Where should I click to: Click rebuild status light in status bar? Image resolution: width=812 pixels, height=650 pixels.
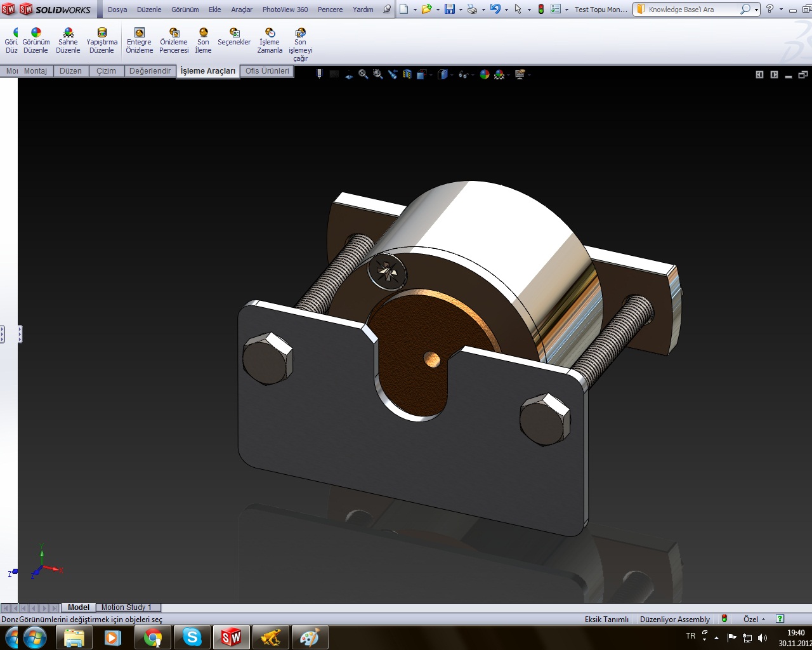pos(724,619)
